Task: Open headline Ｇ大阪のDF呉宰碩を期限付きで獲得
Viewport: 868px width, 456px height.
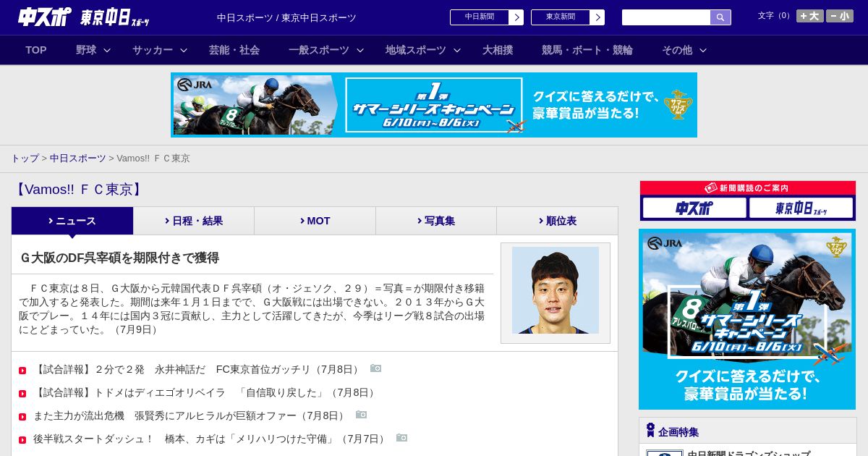Action: click(119, 258)
